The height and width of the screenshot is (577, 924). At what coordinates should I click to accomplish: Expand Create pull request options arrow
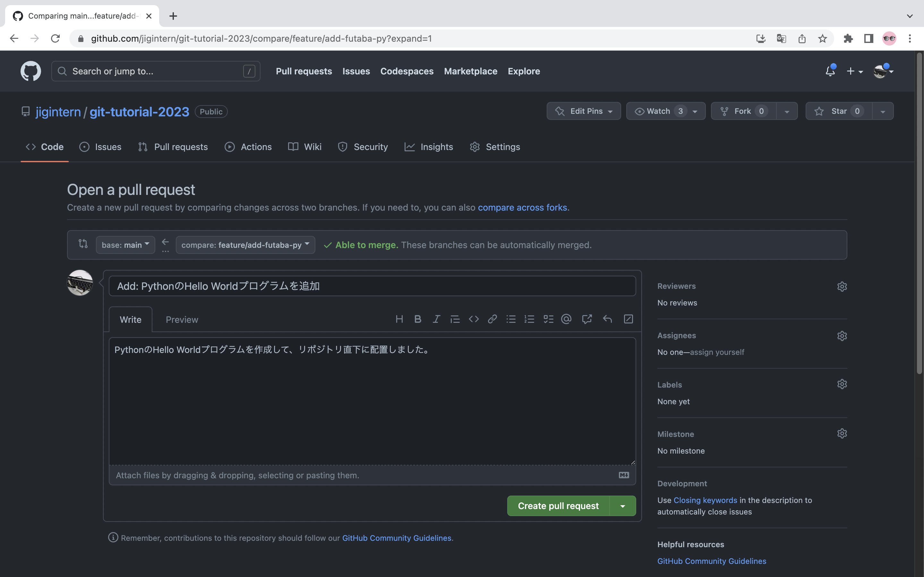coord(623,506)
